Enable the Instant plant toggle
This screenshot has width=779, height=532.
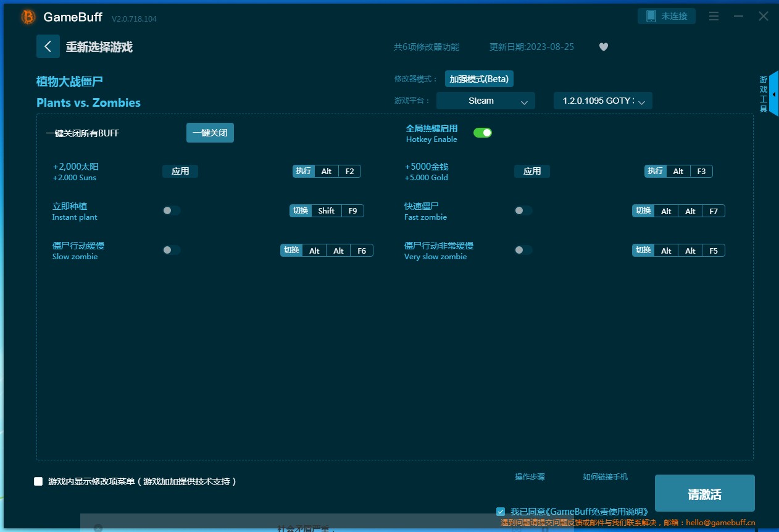click(172, 210)
